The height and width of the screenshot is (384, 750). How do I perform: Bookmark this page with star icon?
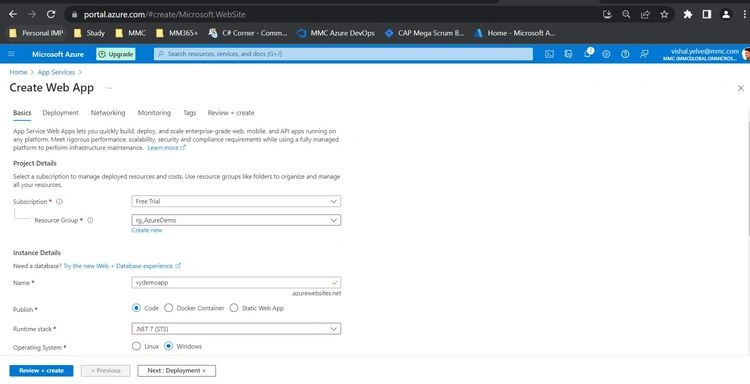coord(664,14)
